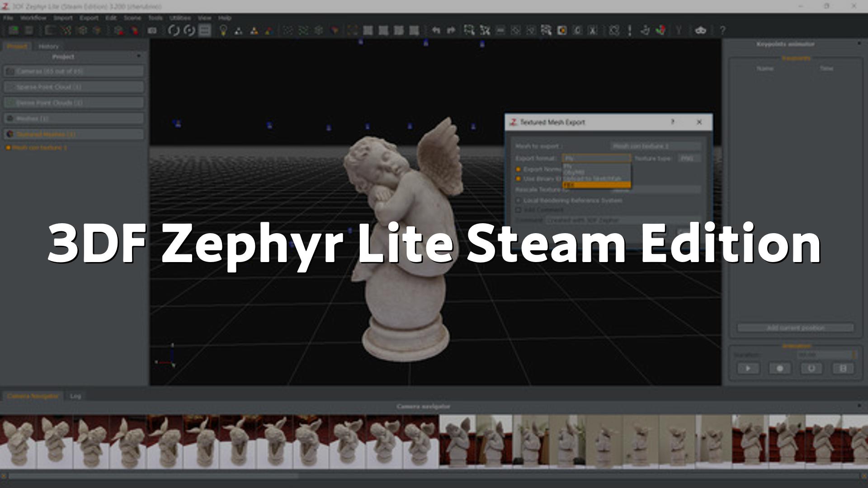The height and width of the screenshot is (488, 868).
Task: Open the Mesh to export dropdown
Action: point(656,146)
